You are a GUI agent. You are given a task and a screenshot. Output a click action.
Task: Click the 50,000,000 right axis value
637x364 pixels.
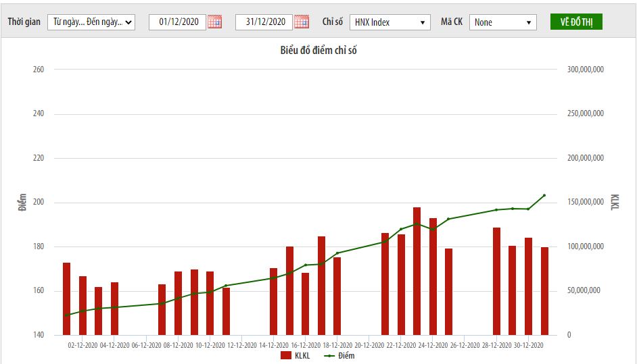(x=584, y=290)
